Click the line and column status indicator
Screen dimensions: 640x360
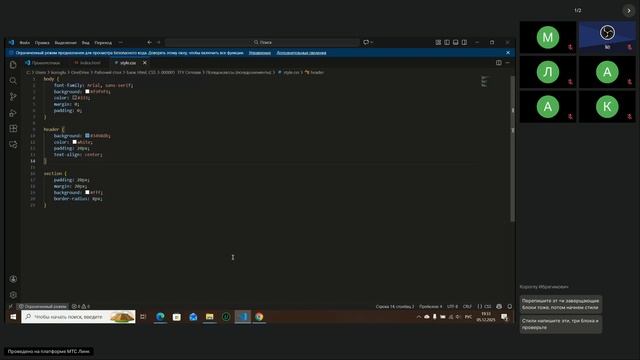[395, 306]
